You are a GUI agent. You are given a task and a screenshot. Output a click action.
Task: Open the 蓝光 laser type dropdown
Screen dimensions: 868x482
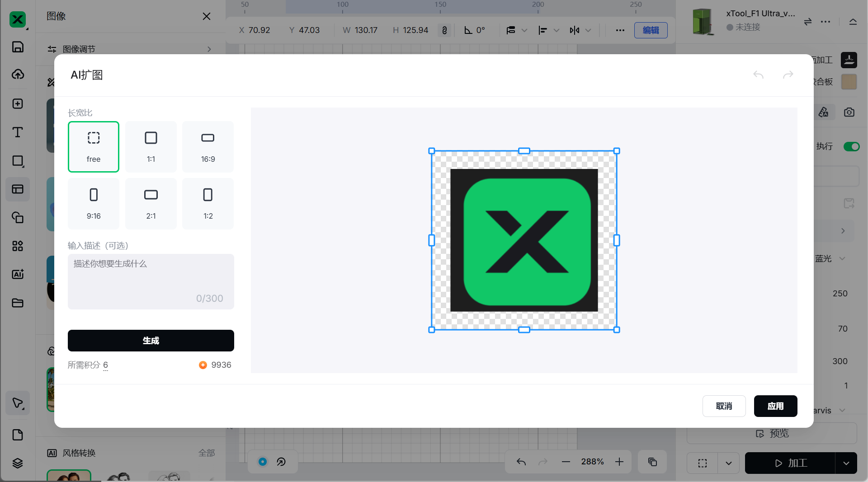point(842,258)
